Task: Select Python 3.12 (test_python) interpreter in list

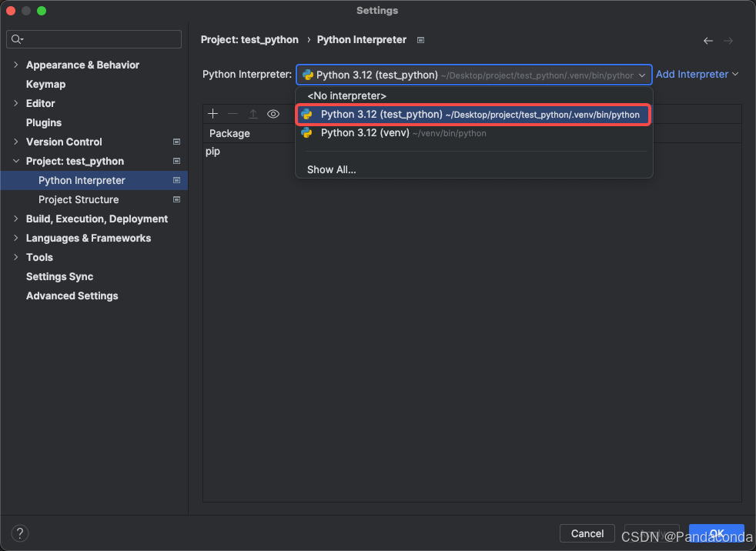Action: (473, 115)
